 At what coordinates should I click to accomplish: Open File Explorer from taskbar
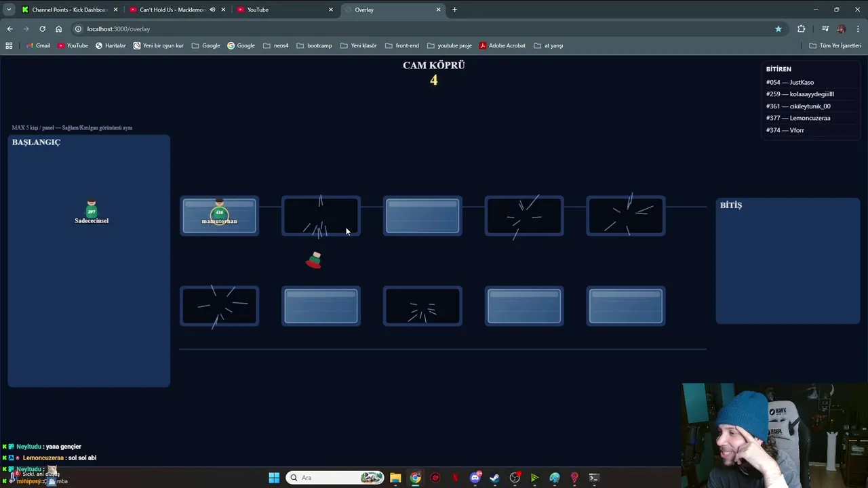395,478
